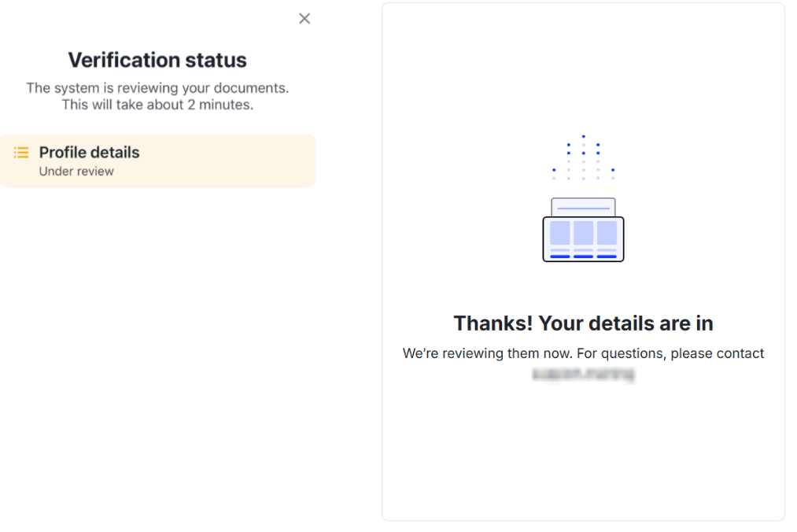Click the paper sheet at the scanner top
This screenshot has width=797, height=532.
[583, 206]
